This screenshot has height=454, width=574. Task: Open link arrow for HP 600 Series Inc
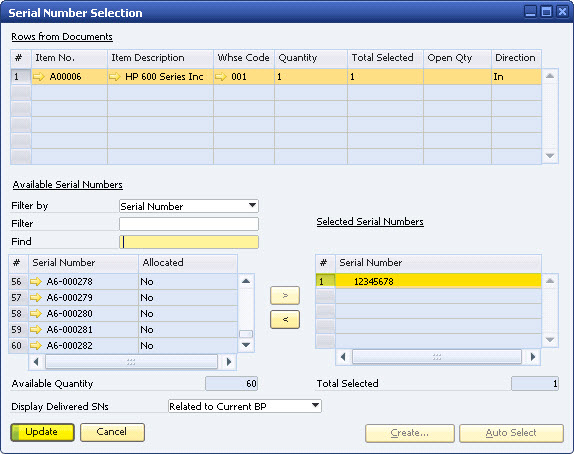coord(115,77)
